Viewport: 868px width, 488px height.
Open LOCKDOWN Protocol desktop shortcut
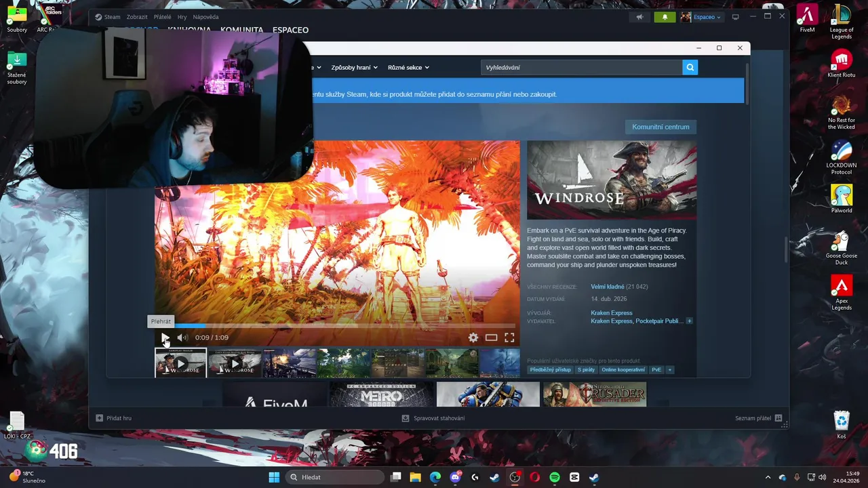pyautogui.click(x=842, y=157)
